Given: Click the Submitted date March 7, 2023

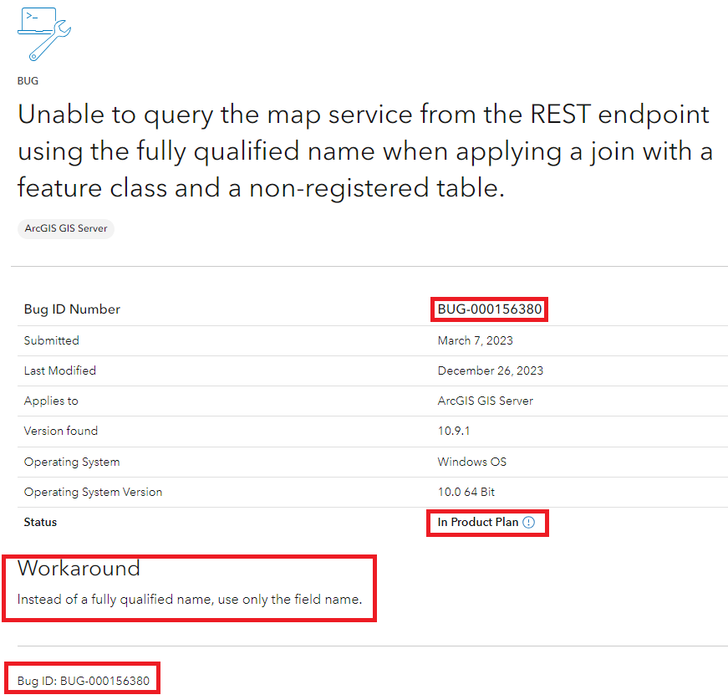Looking at the screenshot, I should click(x=475, y=340).
